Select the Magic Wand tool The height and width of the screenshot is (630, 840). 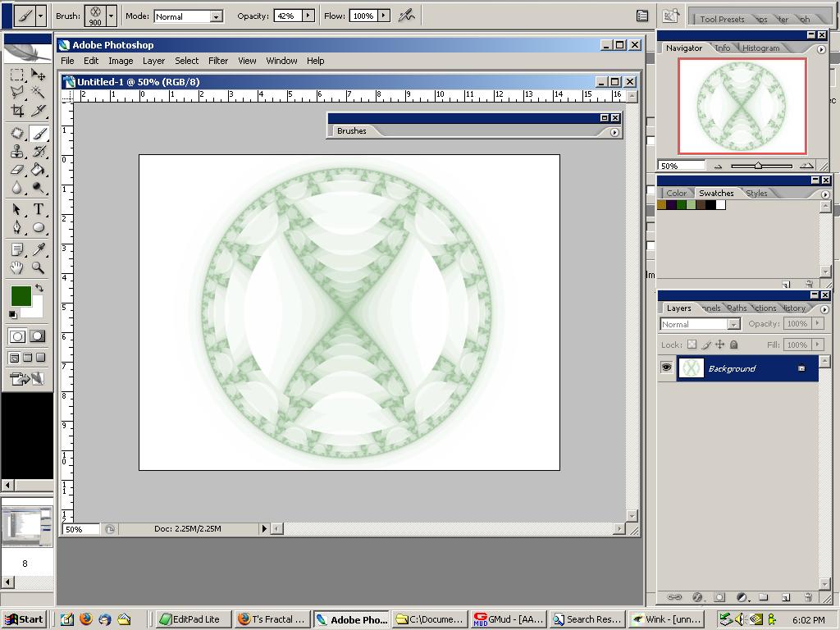pos(38,93)
